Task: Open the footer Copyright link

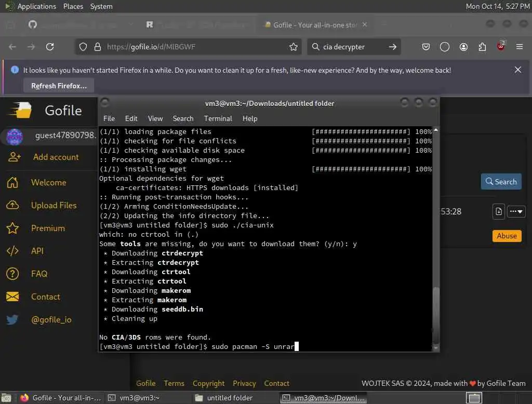Action: [x=209, y=383]
